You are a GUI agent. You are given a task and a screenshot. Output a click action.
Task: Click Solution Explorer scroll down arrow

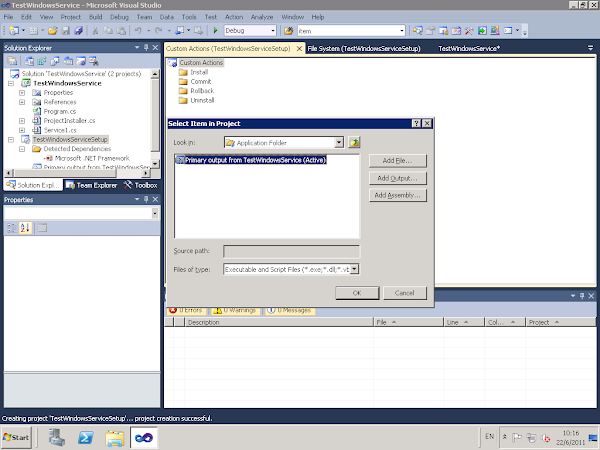point(155,164)
